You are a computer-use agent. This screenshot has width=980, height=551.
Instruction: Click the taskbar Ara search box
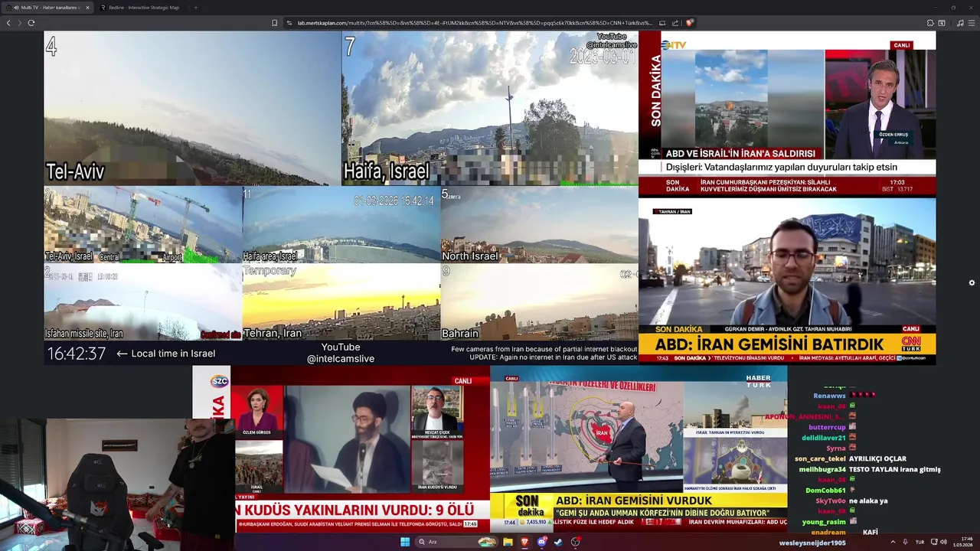456,542
